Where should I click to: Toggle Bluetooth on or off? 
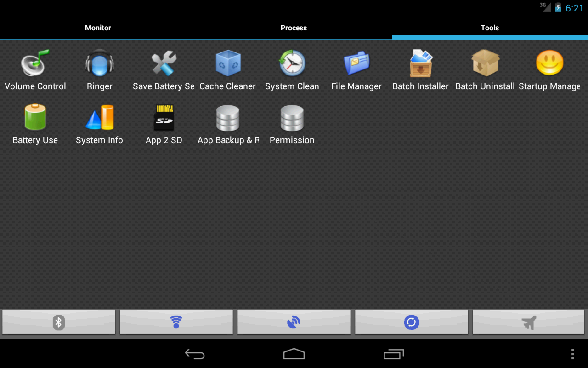(59, 322)
